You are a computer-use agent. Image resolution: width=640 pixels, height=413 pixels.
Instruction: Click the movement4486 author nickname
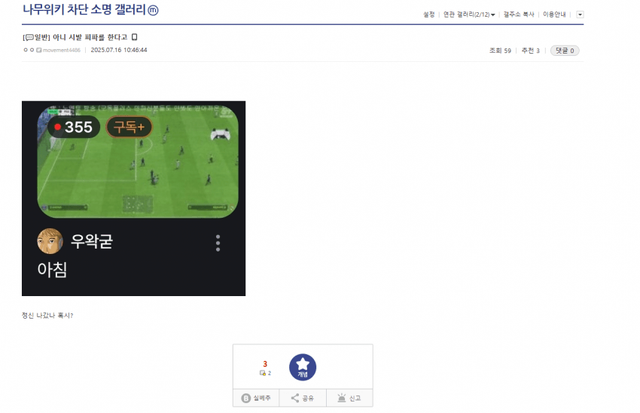click(x=62, y=50)
